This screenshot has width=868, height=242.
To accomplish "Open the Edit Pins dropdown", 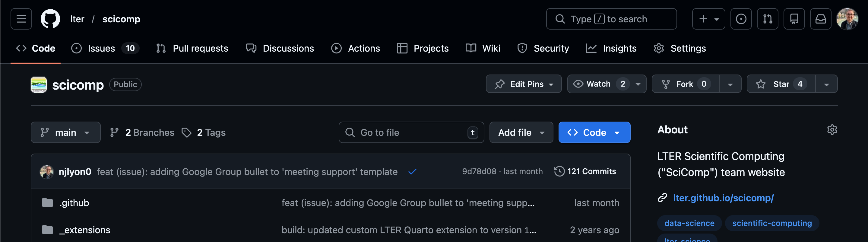I will 523,84.
